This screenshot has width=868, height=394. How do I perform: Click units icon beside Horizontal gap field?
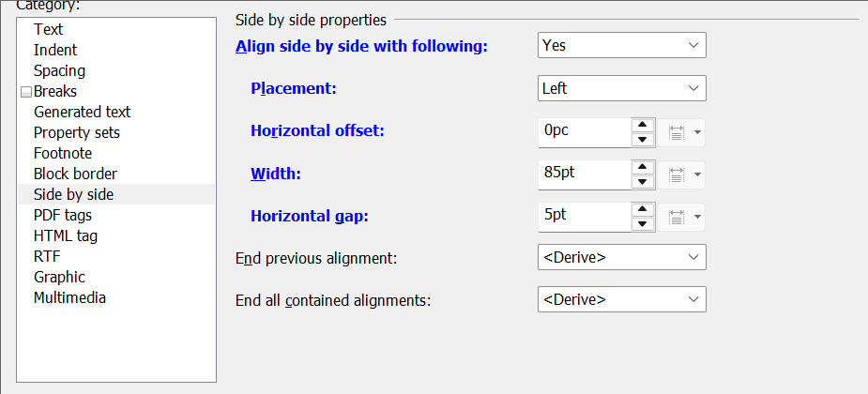coord(681,218)
